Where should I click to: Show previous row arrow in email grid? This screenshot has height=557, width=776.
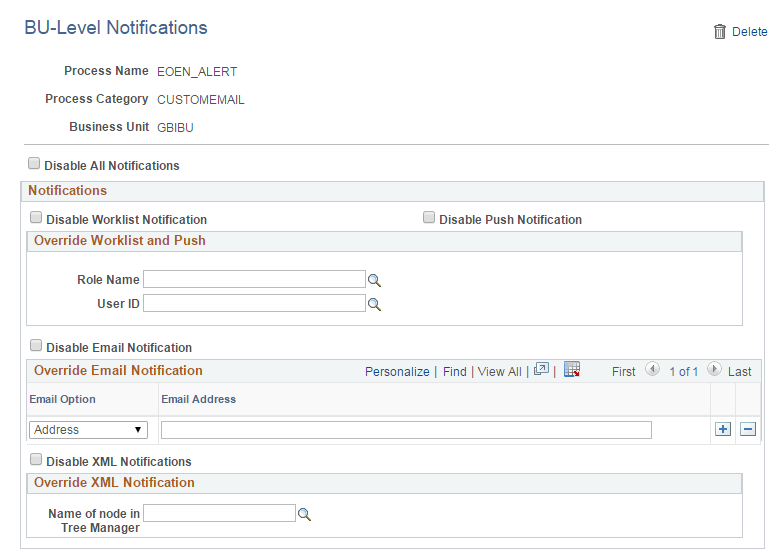(652, 369)
